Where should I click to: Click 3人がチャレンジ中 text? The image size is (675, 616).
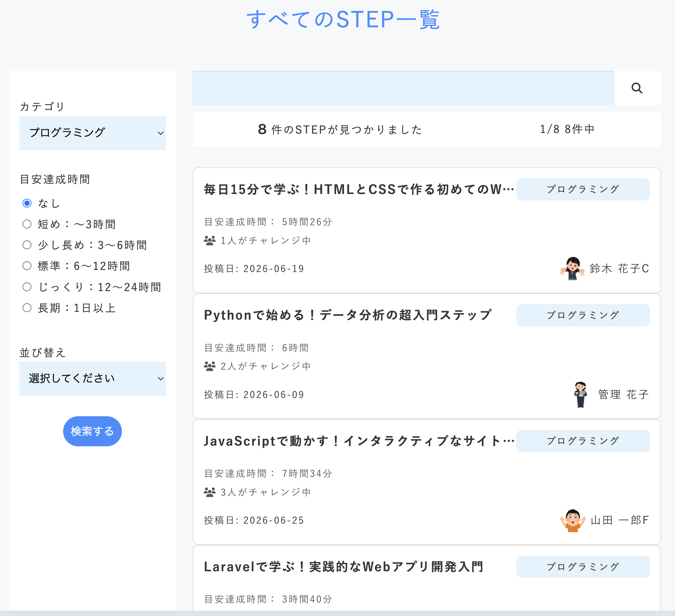click(265, 492)
